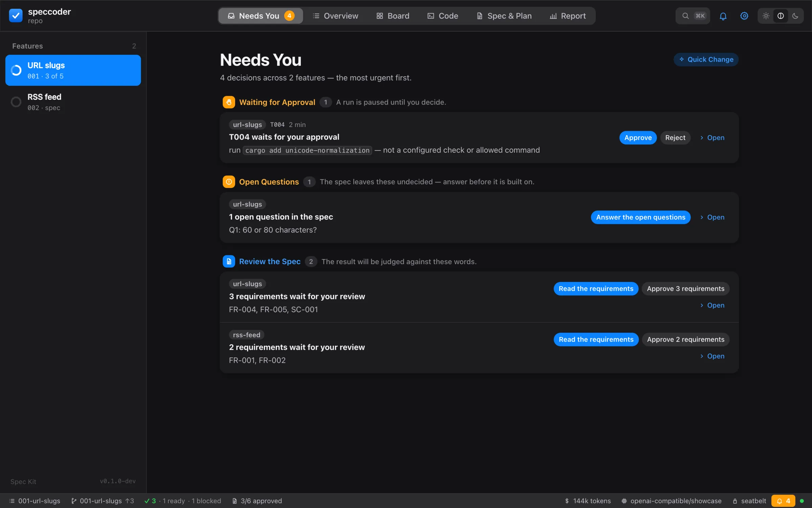Click the orange notification badge in status bar
The height and width of the screenshot is (508, 812).
coord(784,501)
